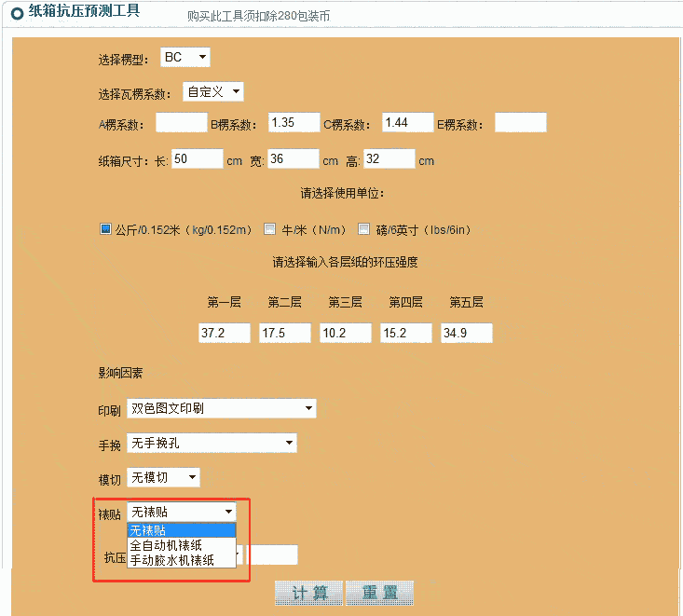Focus the B楞系数 field showing 1.35

[294, 123]
